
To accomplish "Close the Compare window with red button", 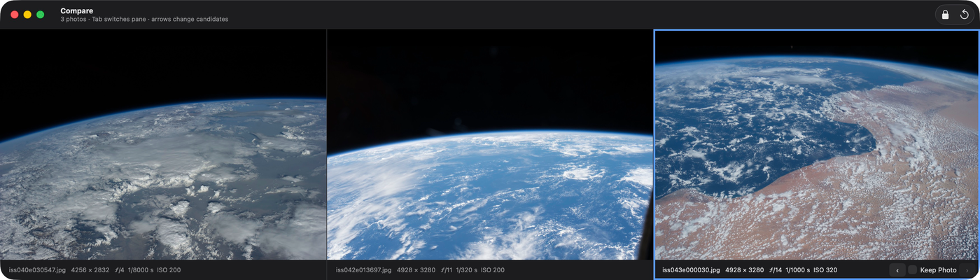I will (15, 15).
